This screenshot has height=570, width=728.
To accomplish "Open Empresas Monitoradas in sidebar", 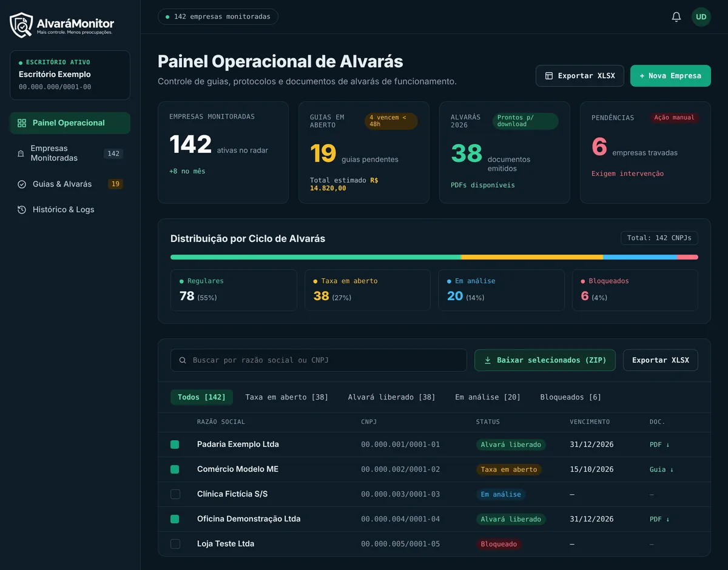I will pyautogui.click(x=70, y=153).
